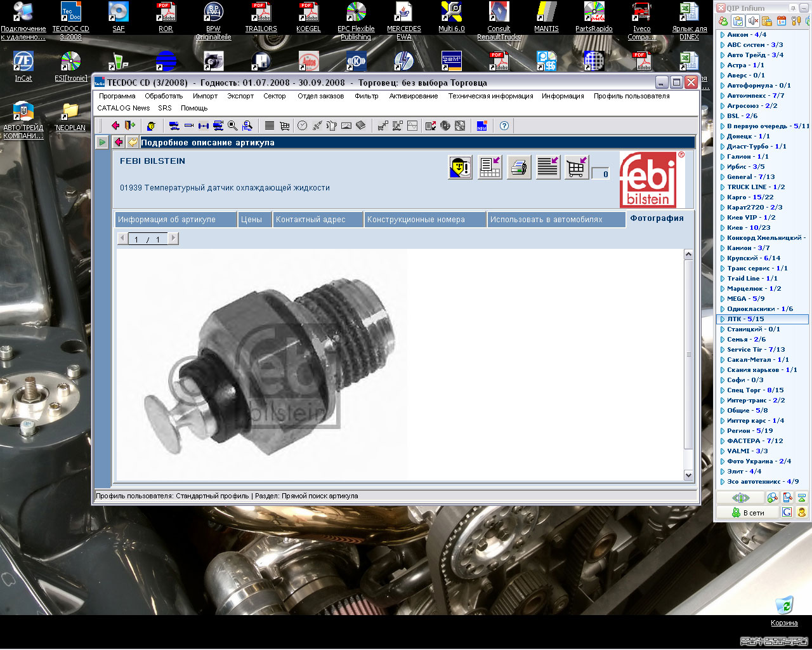Viewport: 812px width, 650px height.
Task: Expand the ФАСТЕРА group in QIP
Action: point(723,441)
